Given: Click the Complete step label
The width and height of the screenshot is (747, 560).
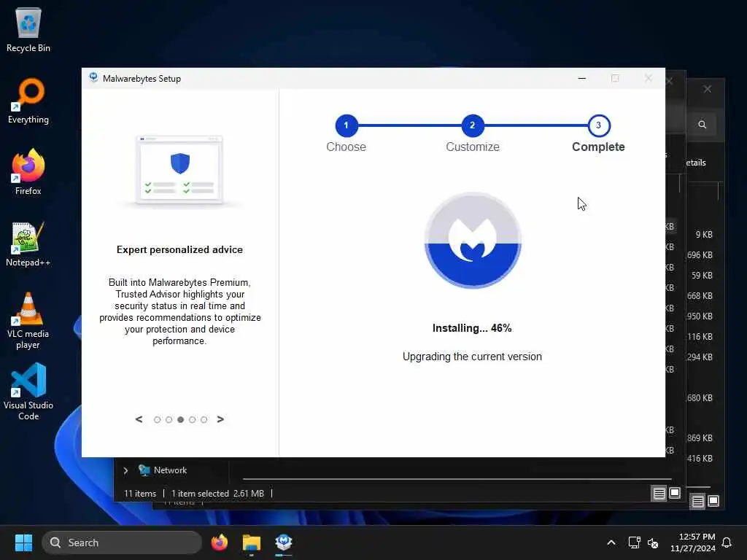Looking at the screenshot, I should pos(598,147).
